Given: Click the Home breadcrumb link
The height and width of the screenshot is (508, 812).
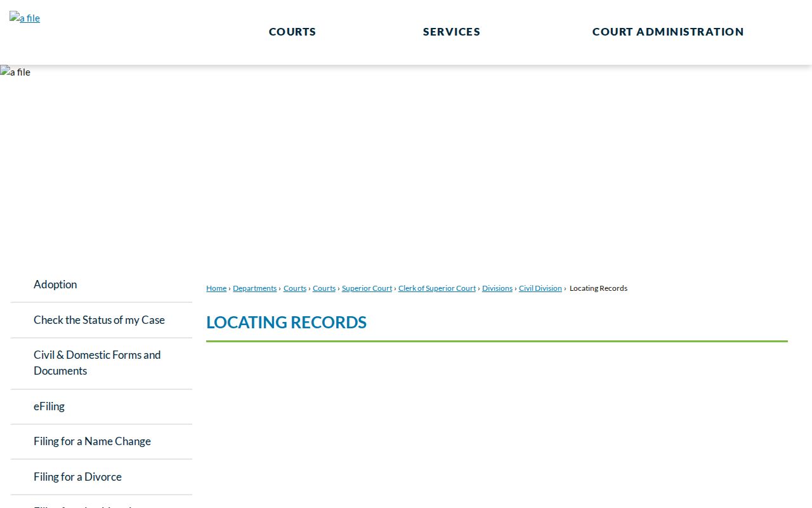Looking at the screenshot, I should [x=216, y=288].
